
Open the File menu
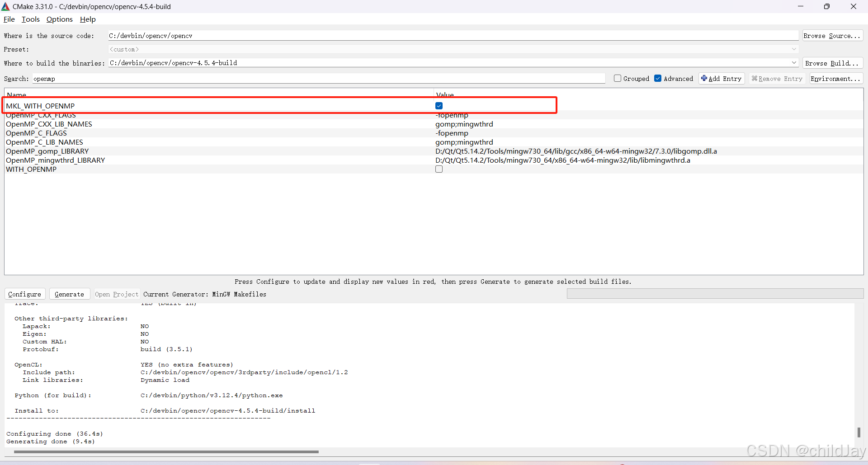[x=9, y=19]
